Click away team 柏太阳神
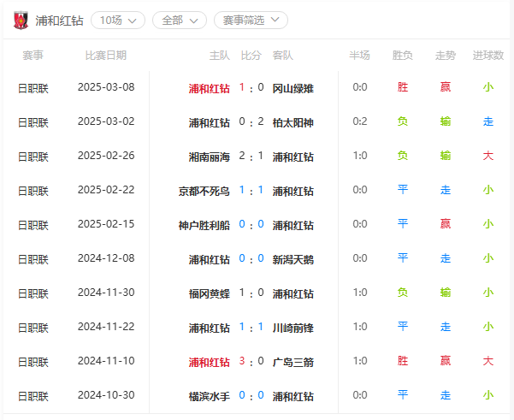This screenshot has width=514, height=420. [293, 122]
